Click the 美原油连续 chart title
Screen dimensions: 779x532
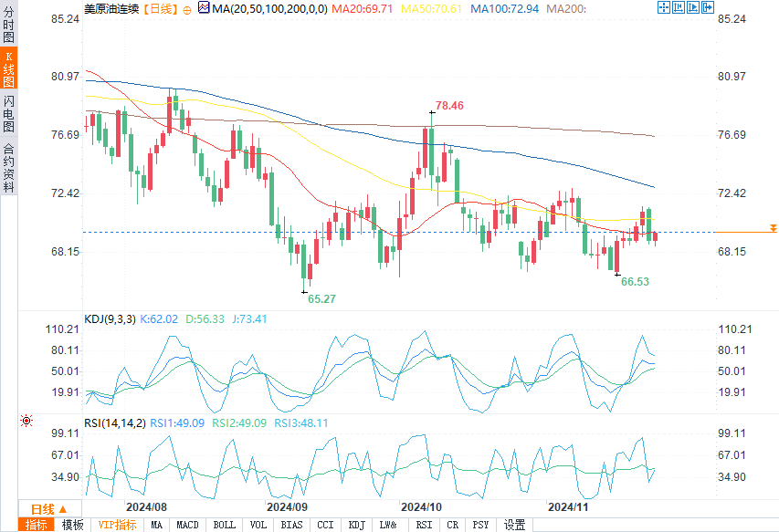point(111,8)
